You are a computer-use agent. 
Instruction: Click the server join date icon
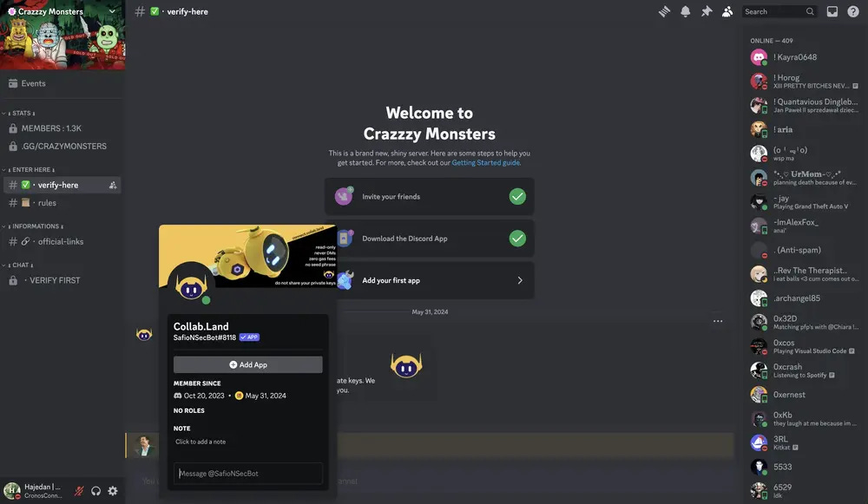click(240, 396)
